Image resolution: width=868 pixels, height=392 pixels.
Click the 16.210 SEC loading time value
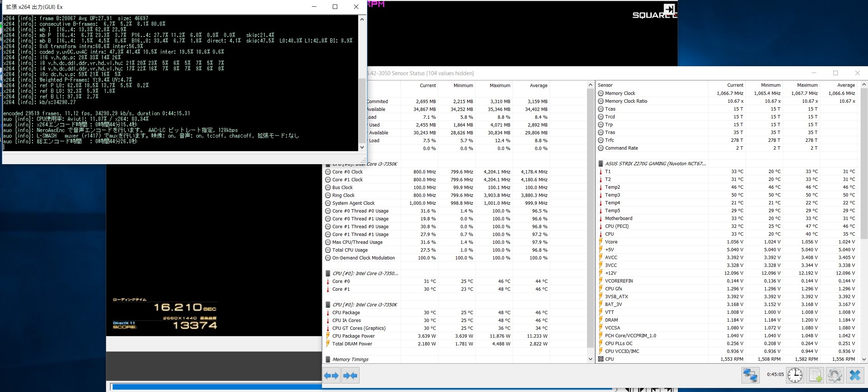pos(185,307)
